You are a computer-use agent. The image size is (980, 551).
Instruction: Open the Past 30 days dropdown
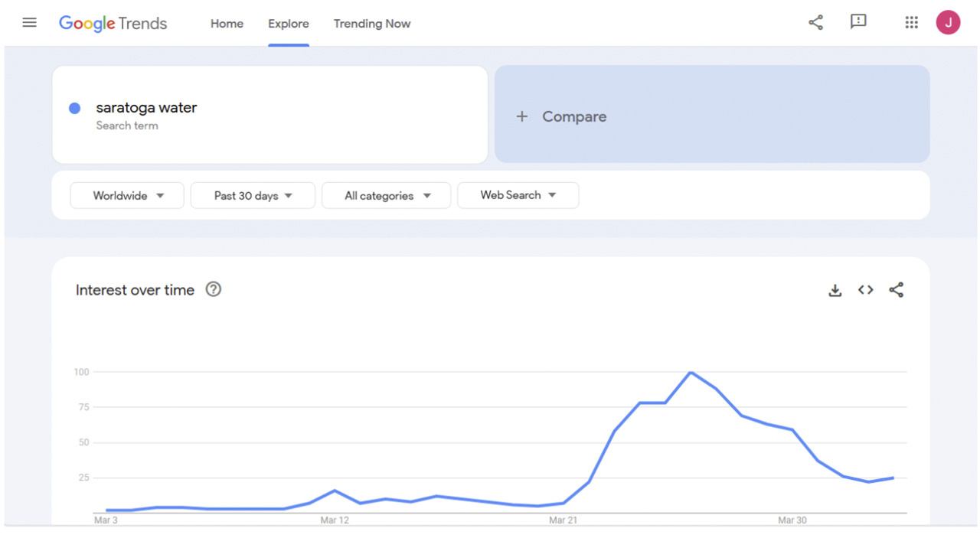coord(253,195)
